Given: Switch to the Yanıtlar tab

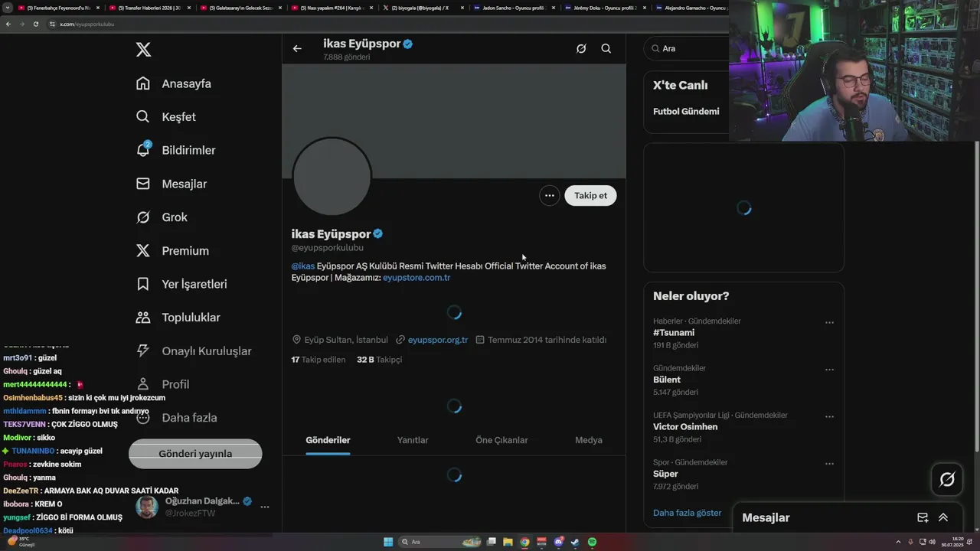Looking at the screenshot, I should tap(413, 440).
